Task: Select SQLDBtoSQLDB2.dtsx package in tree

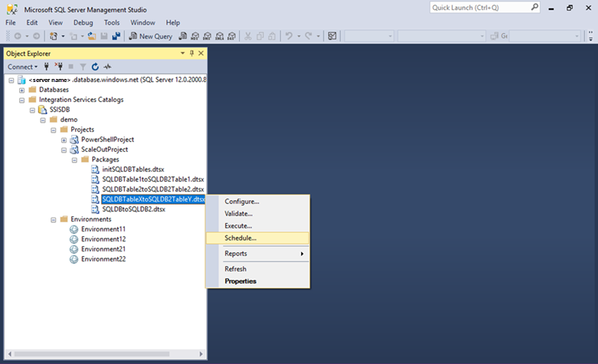Action: pos(133,209)
